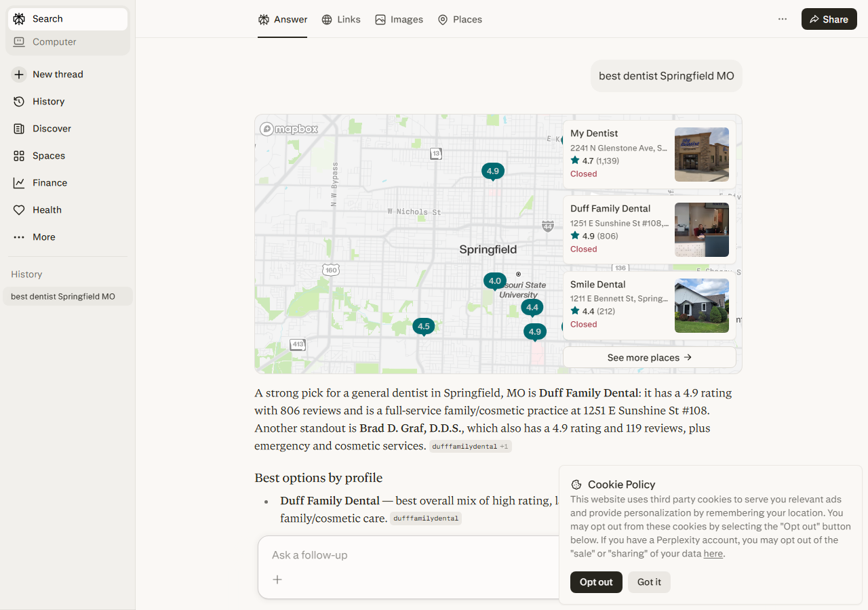Screen dimensions: 868x610
Task: View the Smile Dental house photo
Action: [x=702, y=306]
